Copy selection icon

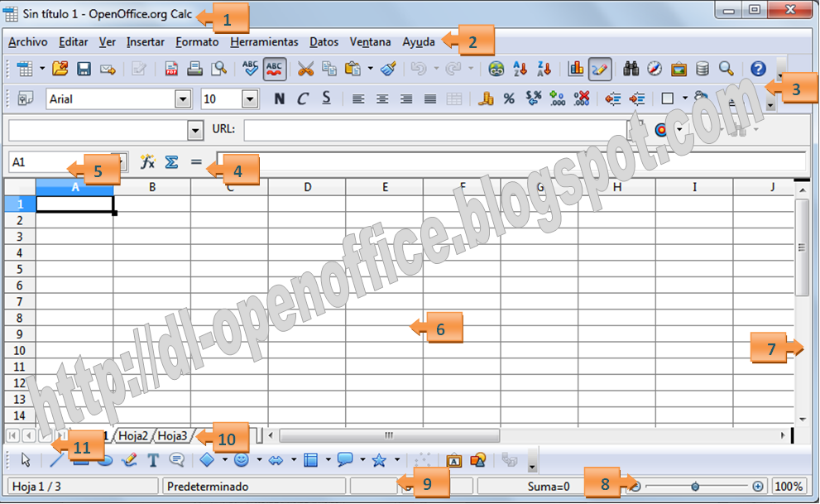point(329,69)
